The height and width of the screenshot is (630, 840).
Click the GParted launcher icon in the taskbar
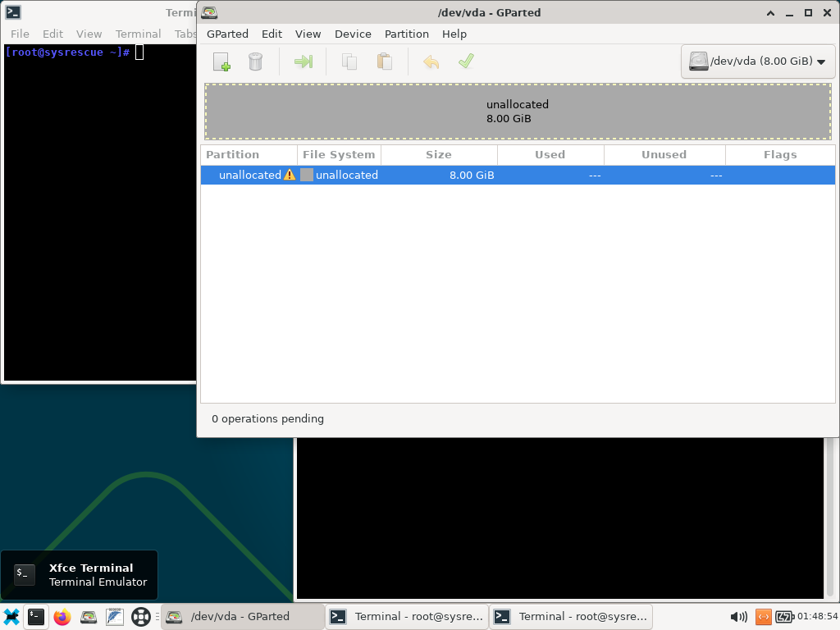click(x=89, y=617)
